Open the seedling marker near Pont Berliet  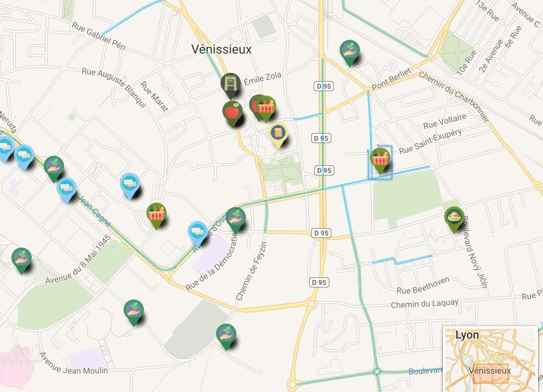(x=349, y=53)
